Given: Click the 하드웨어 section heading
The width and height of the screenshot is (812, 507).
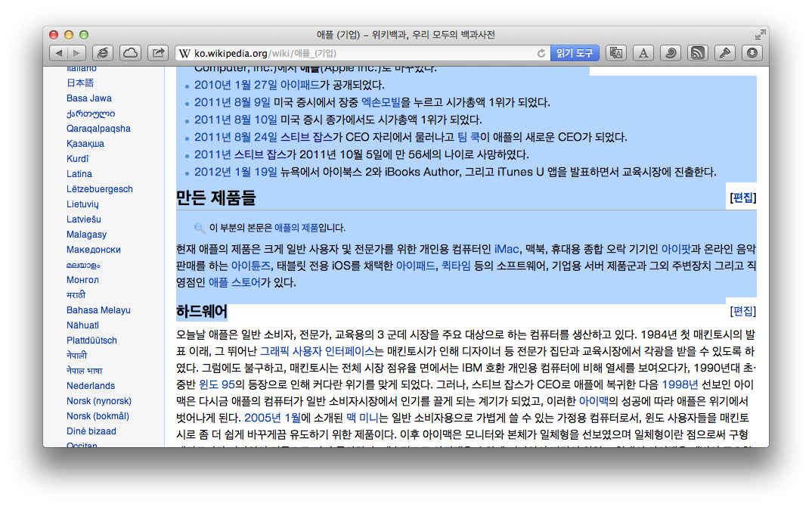Looking at the screenshot, I should [201, 311].
